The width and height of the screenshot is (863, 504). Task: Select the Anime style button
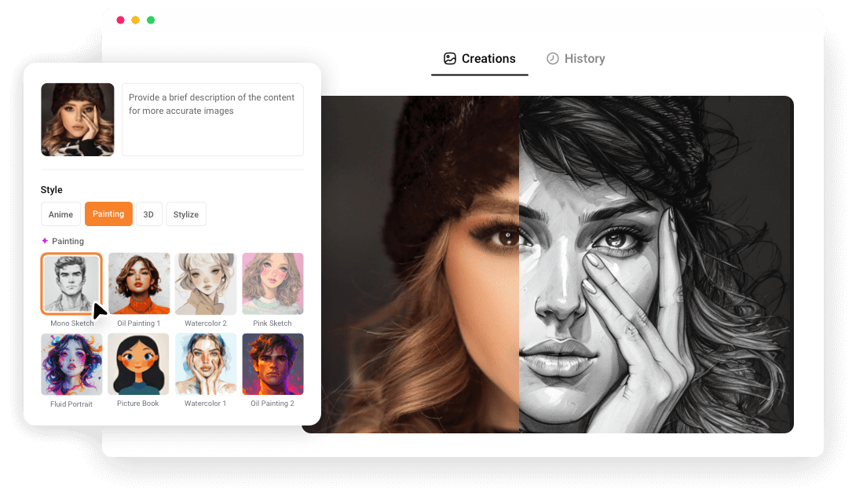tap(60, 214)
